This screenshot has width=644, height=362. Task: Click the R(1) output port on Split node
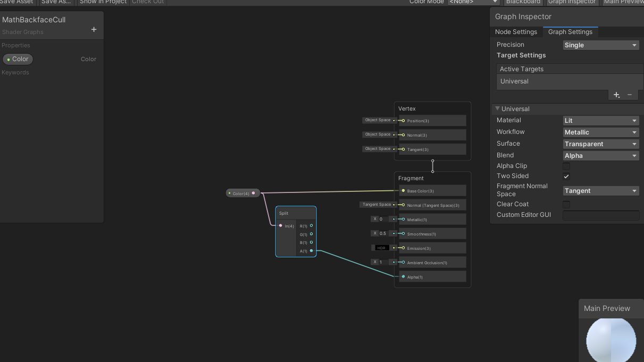coord(312,226)
